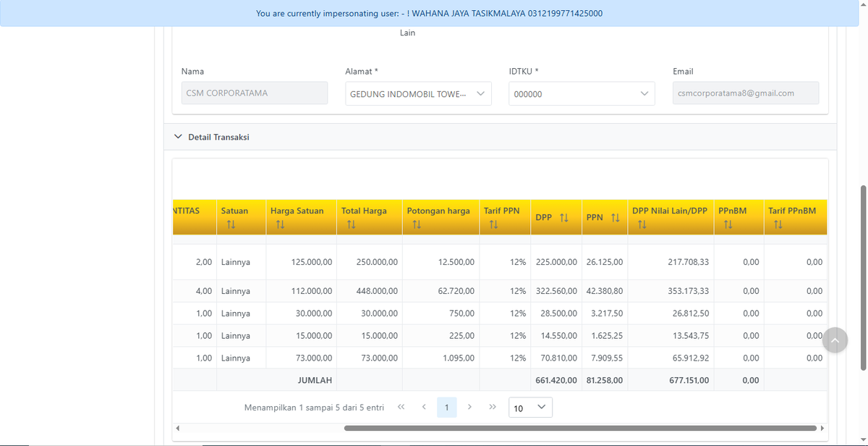868x446 pixels.
Task: Click Menampilkan 1 sampai 5 entries text
Action: pos(315,408)
